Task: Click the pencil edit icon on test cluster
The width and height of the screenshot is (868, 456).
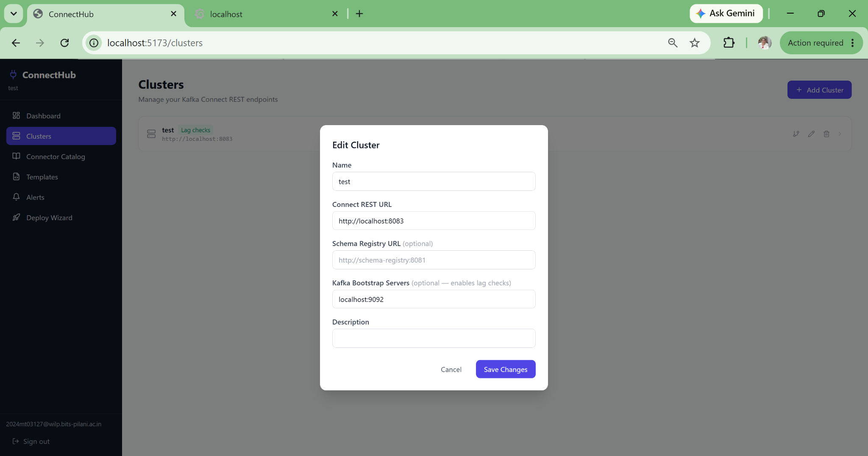Action: (811, 134)
